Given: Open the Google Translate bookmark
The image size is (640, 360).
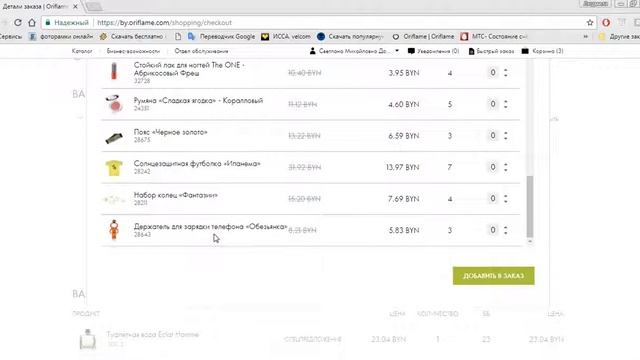Looking at the screenshot, I should 221,37.
